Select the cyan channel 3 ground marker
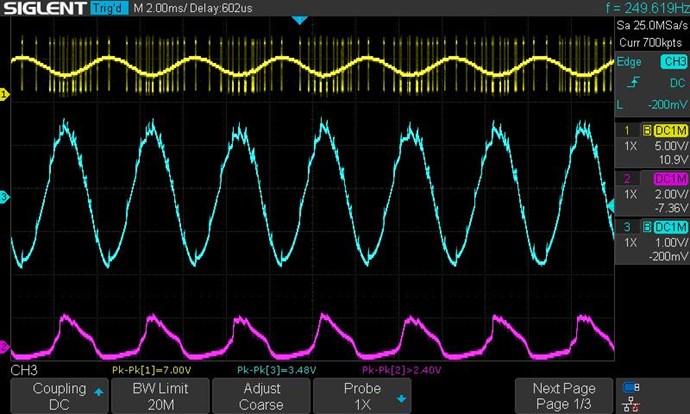Screen dimensions: 690x414 coord(4,197)
